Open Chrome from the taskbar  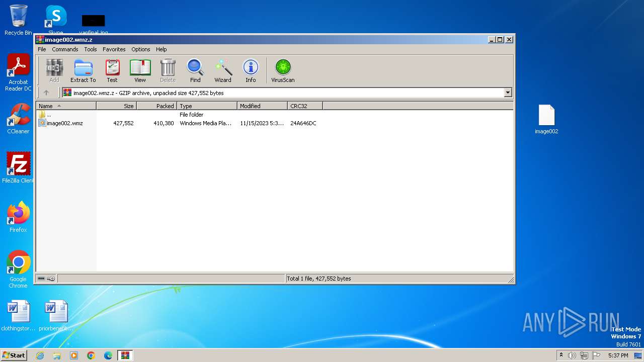(x=91, y=355)
